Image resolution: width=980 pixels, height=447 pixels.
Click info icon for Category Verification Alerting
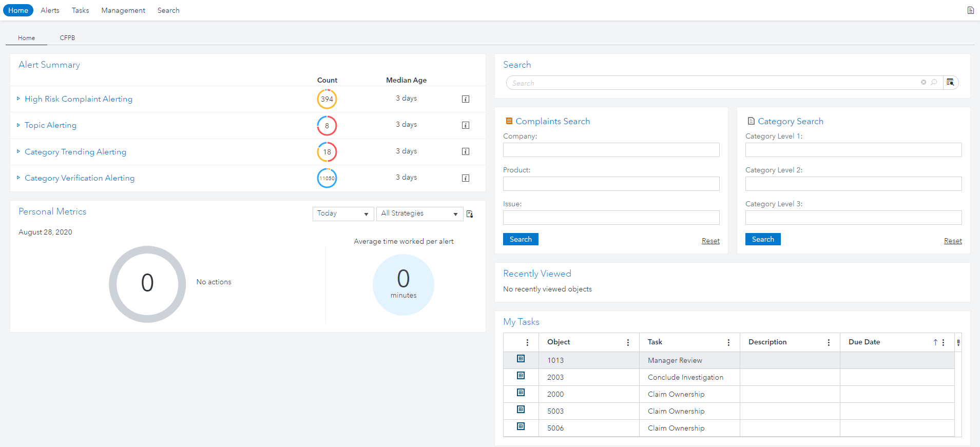[x=466, y=178]
